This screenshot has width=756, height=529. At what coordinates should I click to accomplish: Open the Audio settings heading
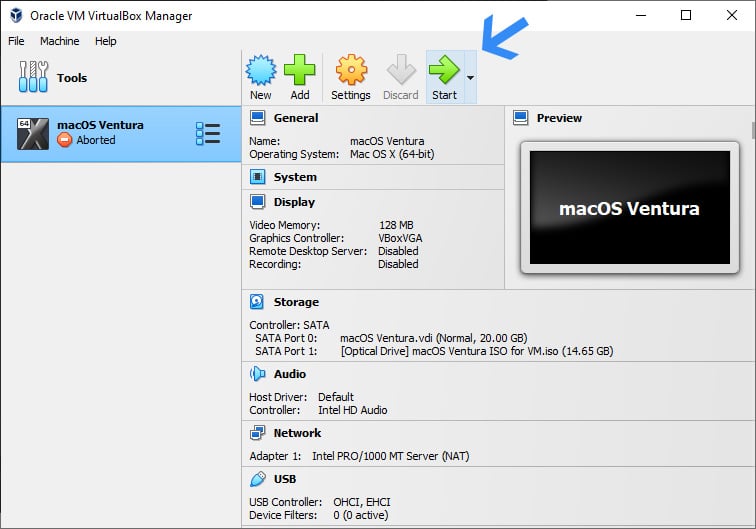pyautogui.click(x=290, y=374)
